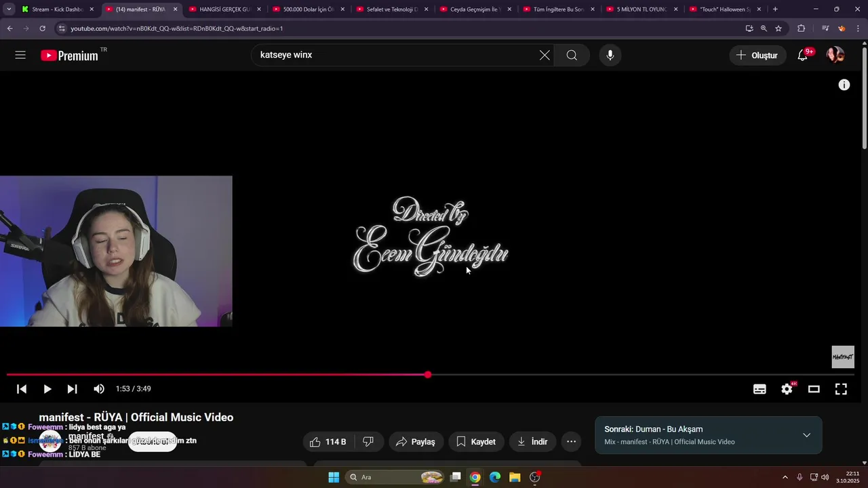Screen dimensions: 868x488
Task: Clear the search text with X icon
Action: 545,55
